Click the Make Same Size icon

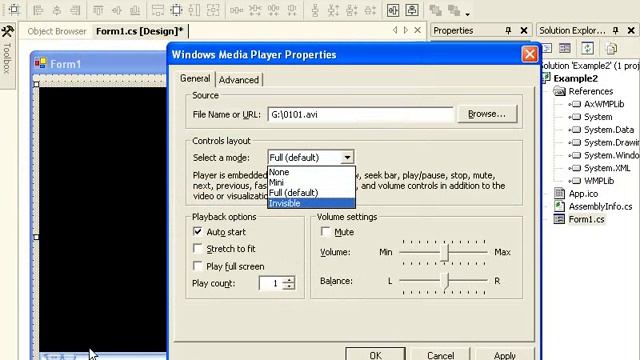tap(213, 10)
